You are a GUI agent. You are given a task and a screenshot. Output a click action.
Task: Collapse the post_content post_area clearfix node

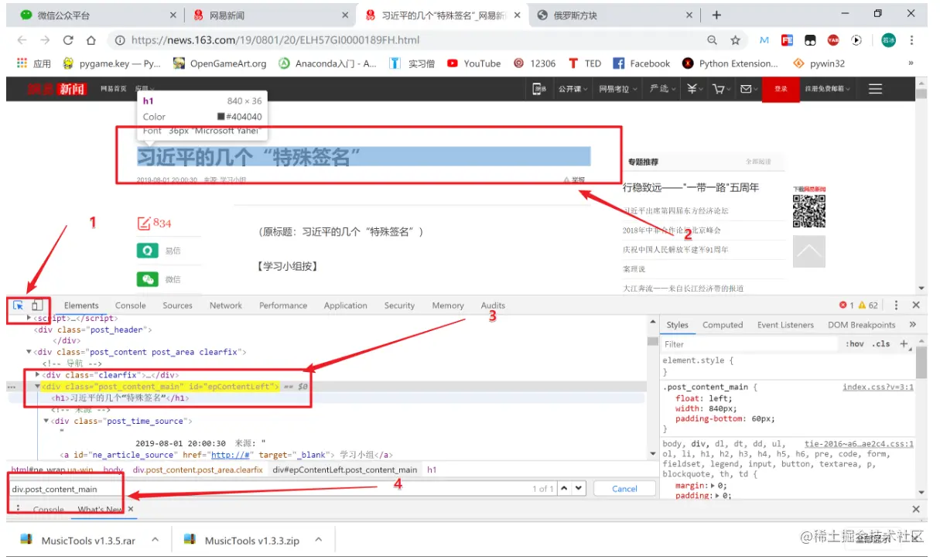point(29,352)
